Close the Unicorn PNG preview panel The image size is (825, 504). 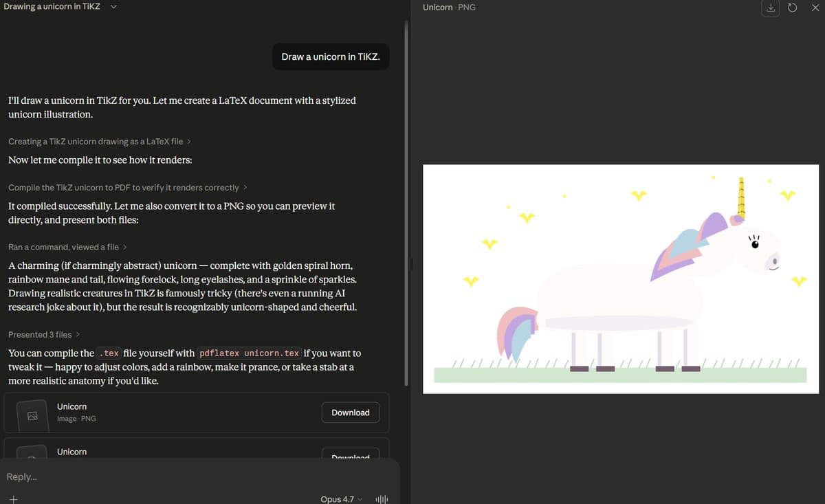815,8
